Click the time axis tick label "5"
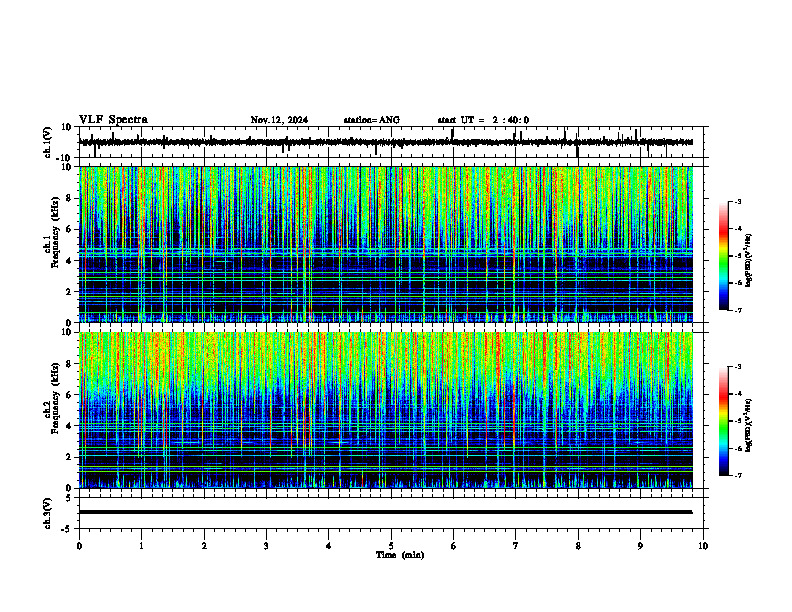Image resolution: width=792 pixels, height=612 pixels. (391, 546)
